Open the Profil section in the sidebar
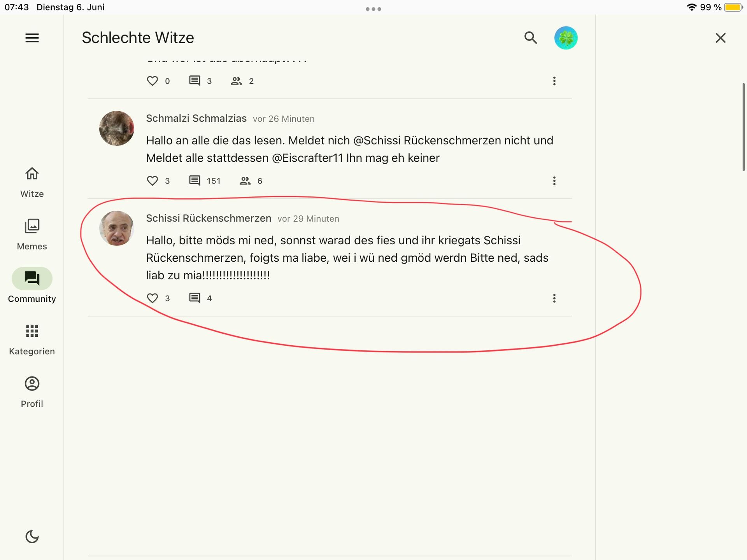This screenshot has width=747, height=560. [32, 392]
